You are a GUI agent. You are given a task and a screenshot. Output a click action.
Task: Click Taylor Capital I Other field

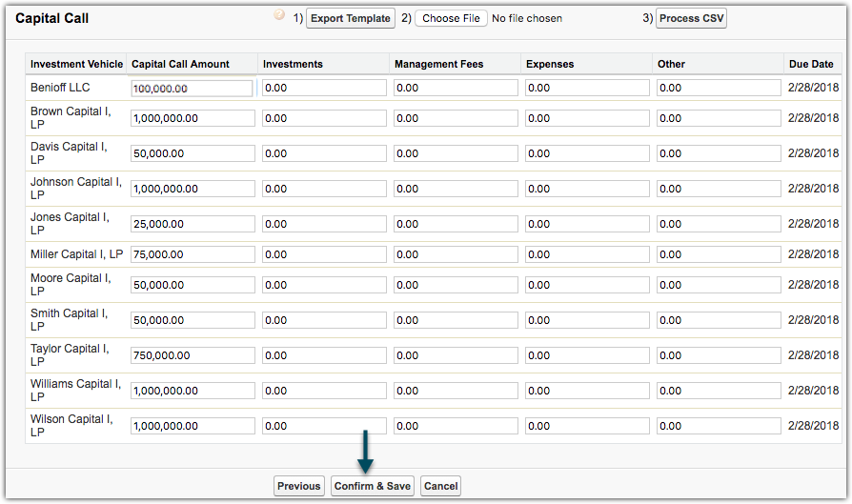pyautogui.click(x=719, y=355)
